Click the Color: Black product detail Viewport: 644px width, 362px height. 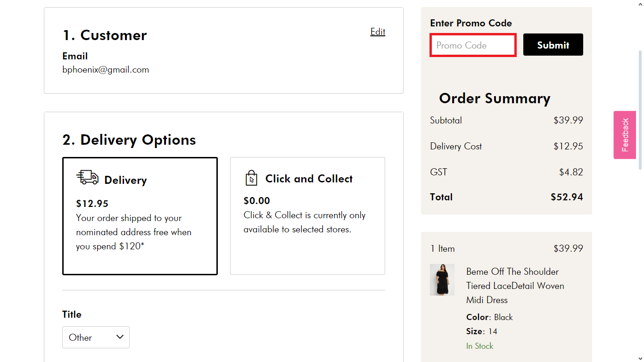point(489,317)
